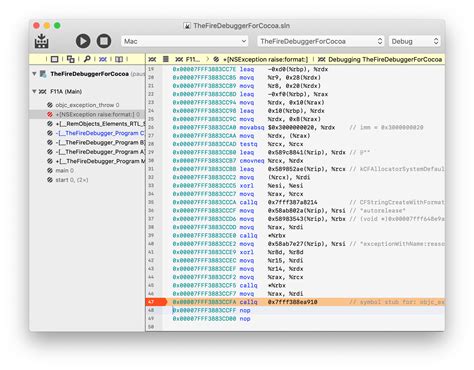Click the project icon beside TheFireDebuggerForCocoa
Viewport: 474px width, 370px height.
click(43, 74)
